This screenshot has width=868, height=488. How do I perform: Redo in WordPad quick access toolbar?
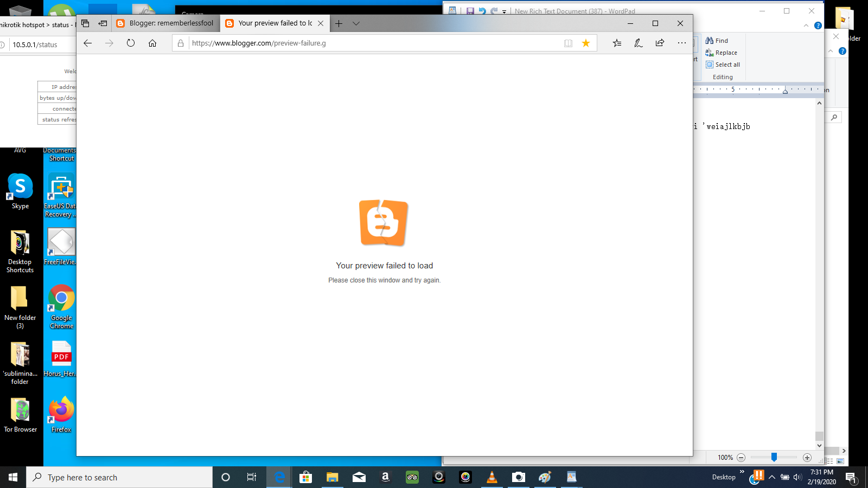(494, 11)
